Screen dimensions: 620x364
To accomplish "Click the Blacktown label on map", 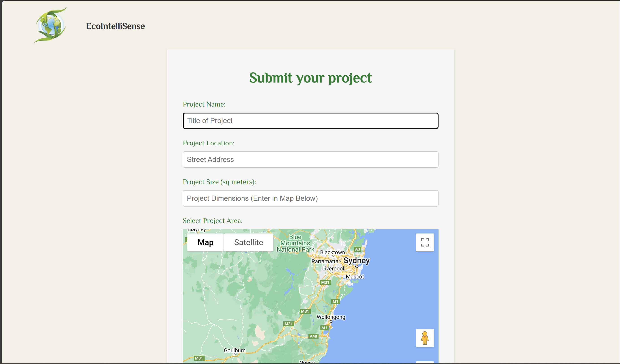I will click(332, 252).
